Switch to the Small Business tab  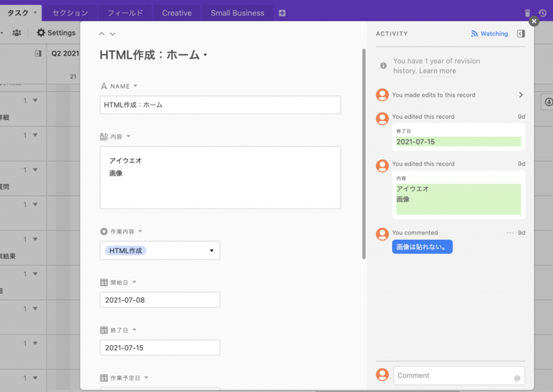237,13
